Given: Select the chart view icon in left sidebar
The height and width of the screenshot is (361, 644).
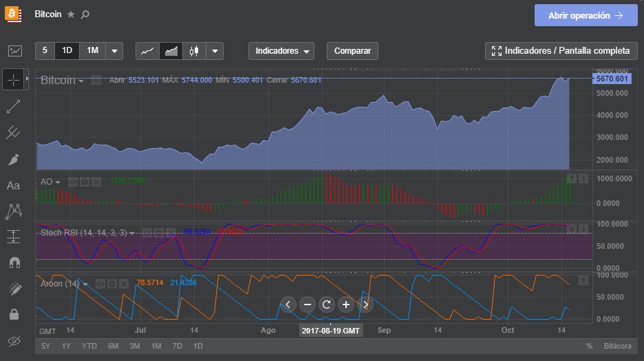Looking at the screenshot, I should [x=15, y=51].
